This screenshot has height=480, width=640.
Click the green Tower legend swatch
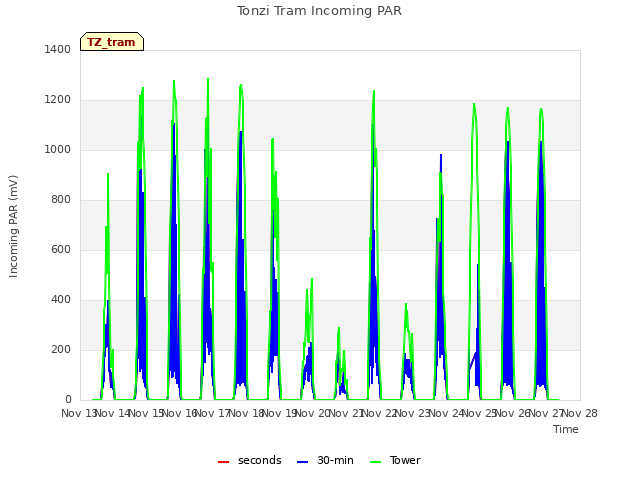[375, 462]
